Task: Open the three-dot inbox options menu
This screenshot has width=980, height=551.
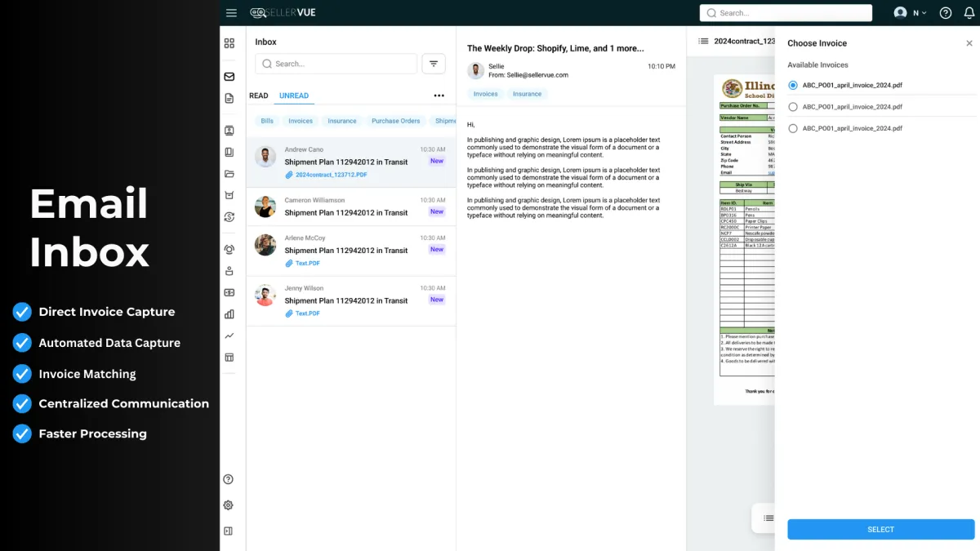Action: tap(439, 96)
